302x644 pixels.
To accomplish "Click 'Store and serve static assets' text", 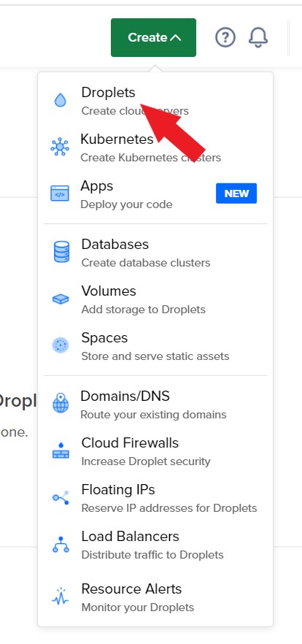I will (x=155, y=356).
